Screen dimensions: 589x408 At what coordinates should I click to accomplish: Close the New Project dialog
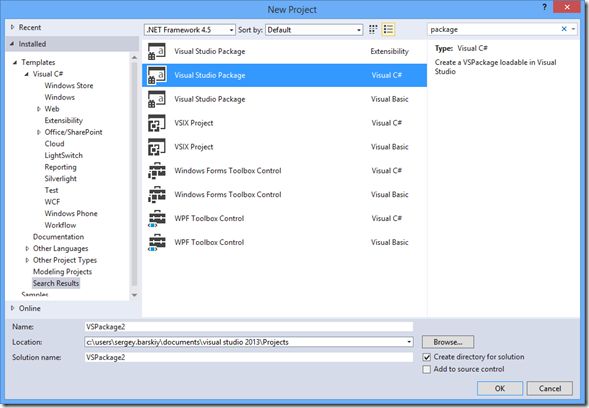[567, 7]
